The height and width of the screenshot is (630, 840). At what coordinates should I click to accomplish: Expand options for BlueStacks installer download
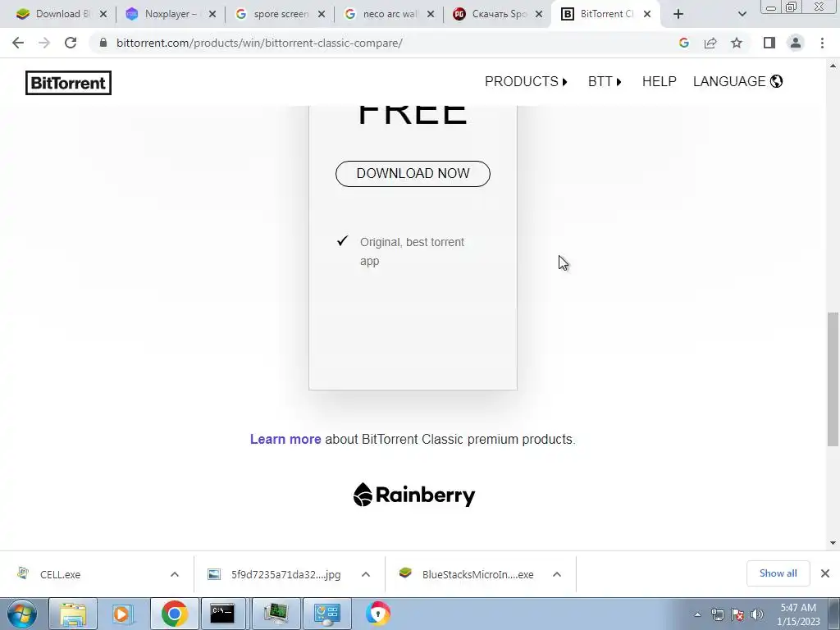557,574
